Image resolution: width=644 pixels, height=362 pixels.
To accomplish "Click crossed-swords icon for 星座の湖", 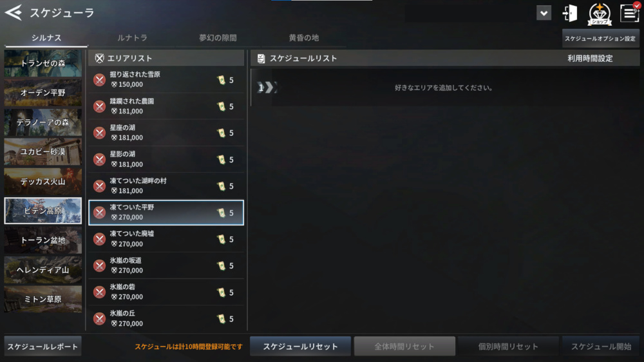I will [99, 133].
